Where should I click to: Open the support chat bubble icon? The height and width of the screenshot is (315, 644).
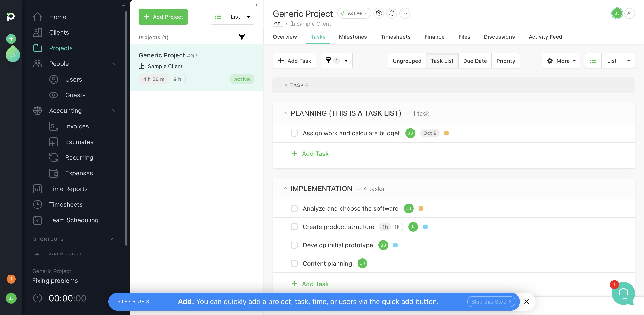pos(623,294)
